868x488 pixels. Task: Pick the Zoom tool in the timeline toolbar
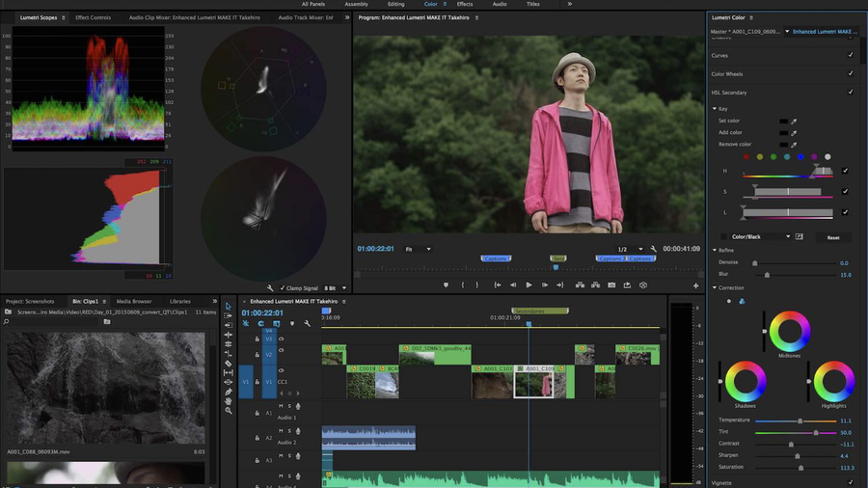[229, 411]
